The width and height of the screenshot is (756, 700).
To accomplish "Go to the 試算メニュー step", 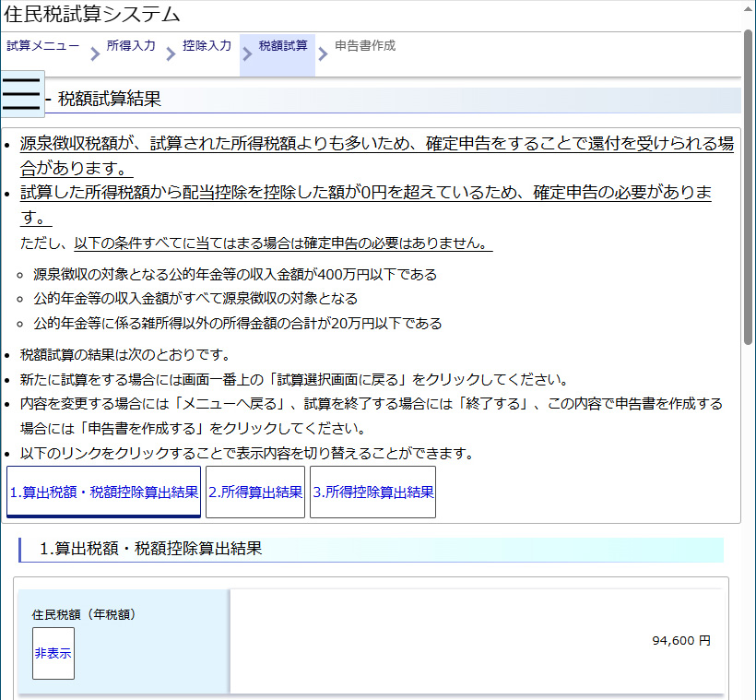I will (x=42, y=45).
